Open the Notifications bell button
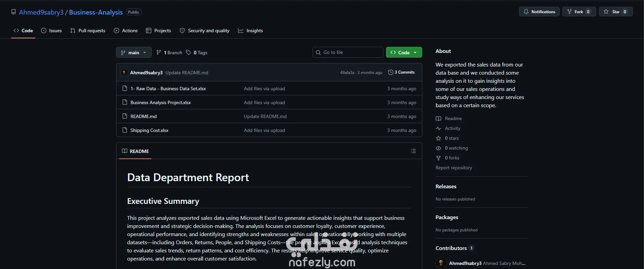This screenshot has height=269, width=644. click(x=539, y=12)
